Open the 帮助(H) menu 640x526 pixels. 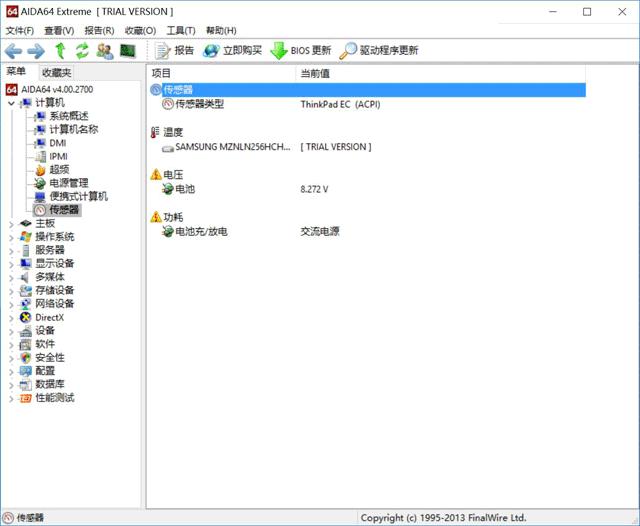[x=221, y=31]
